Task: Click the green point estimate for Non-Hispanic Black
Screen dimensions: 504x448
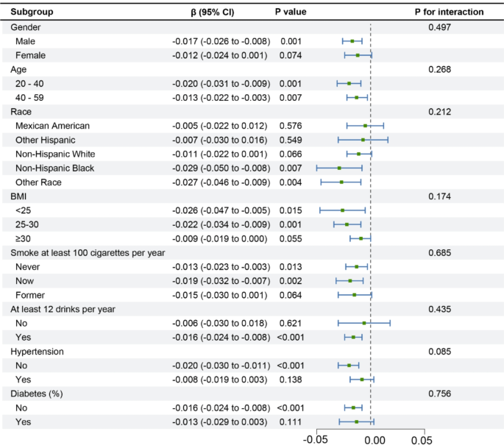Action: pyautogui.click(x=339, y=168)
